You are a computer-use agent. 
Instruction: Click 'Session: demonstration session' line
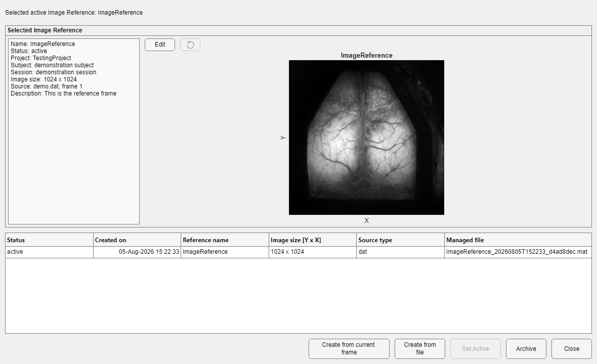point(53,72)
